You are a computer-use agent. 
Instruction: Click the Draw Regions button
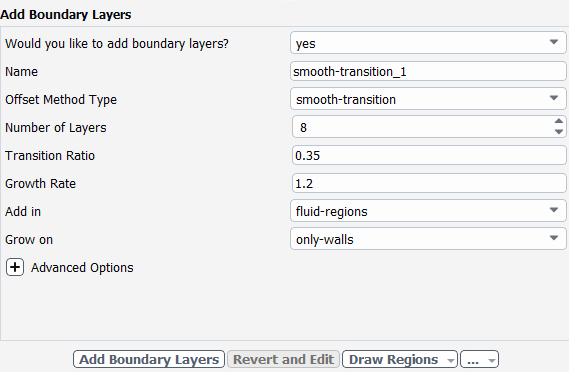[394, 359]
